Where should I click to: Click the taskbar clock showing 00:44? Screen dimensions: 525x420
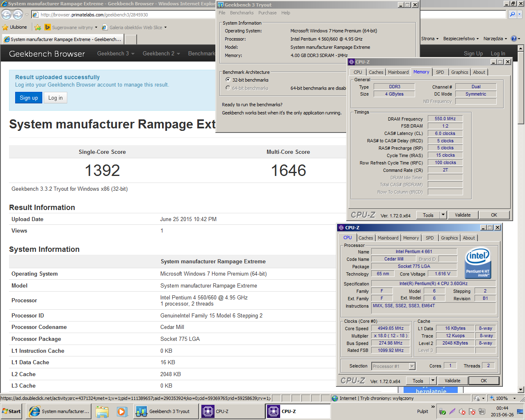(x=502, y=408)
